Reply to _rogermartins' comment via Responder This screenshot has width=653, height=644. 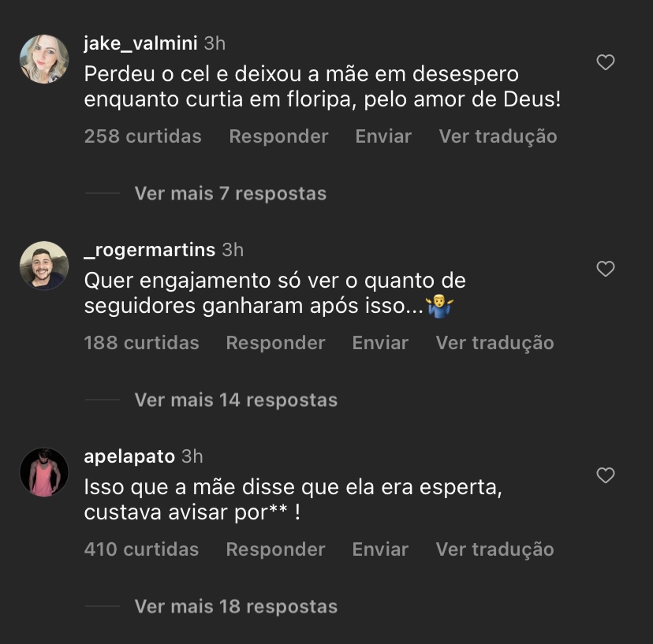[x=275, y=343]
